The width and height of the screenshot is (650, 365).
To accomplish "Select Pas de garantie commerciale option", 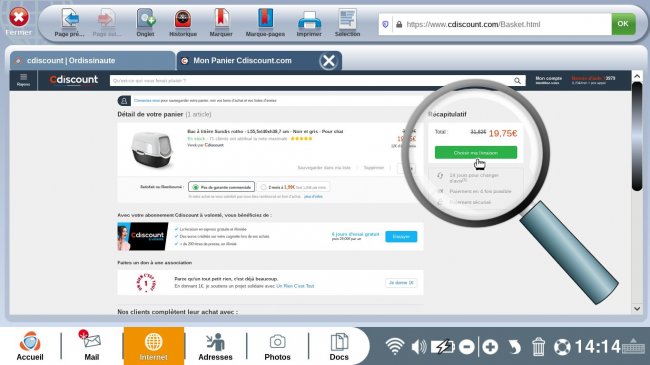I will pos(221,187).
